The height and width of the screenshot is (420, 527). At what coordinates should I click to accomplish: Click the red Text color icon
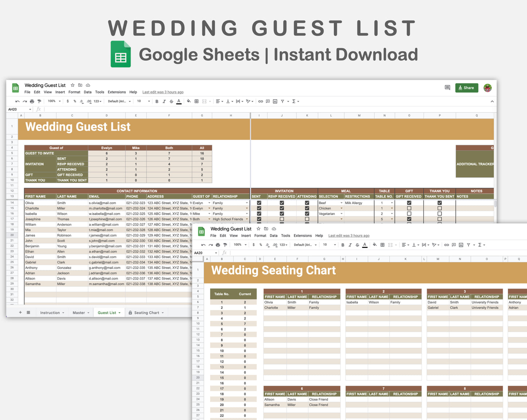point(179,101)
